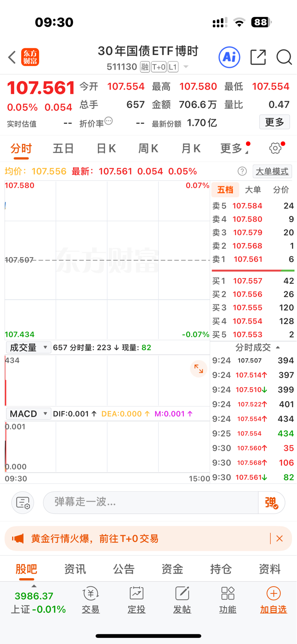Tap the L1 level tag
This screenshot has width=297, height=644.
173,67
